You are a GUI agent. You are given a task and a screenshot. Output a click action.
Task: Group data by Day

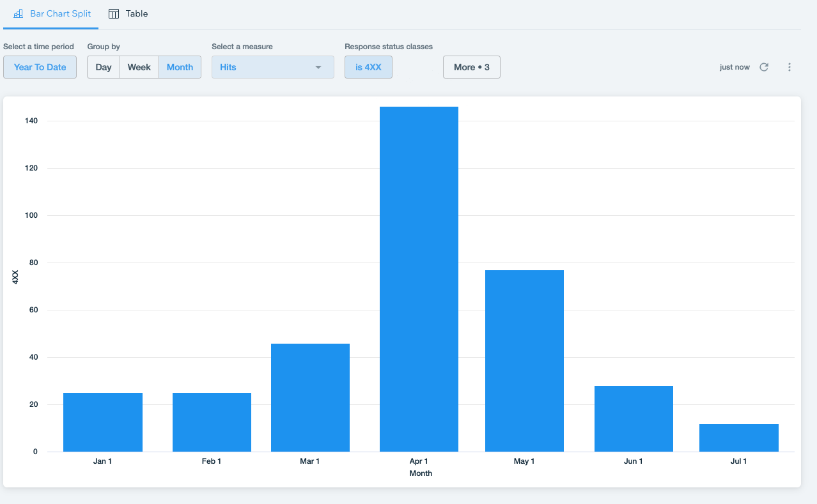[x=104, y=67]
